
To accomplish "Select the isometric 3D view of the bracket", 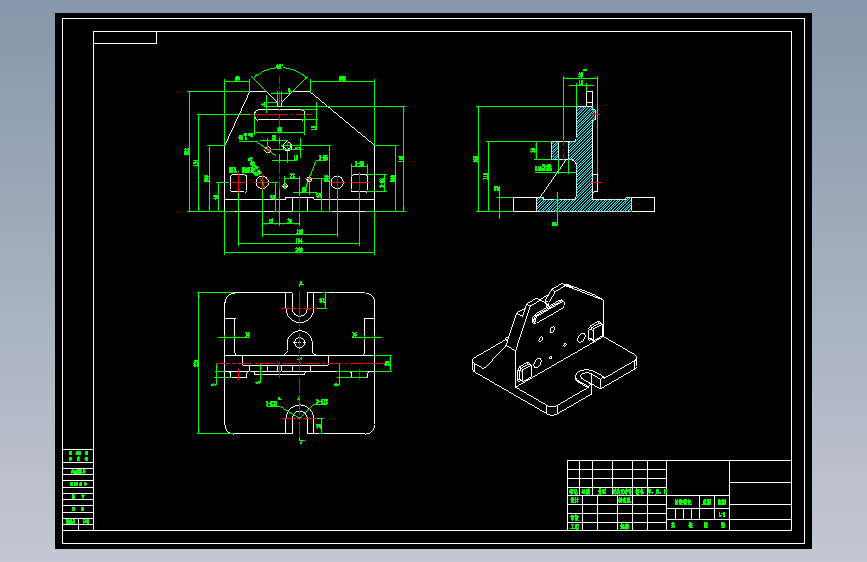I will [555, 349].
